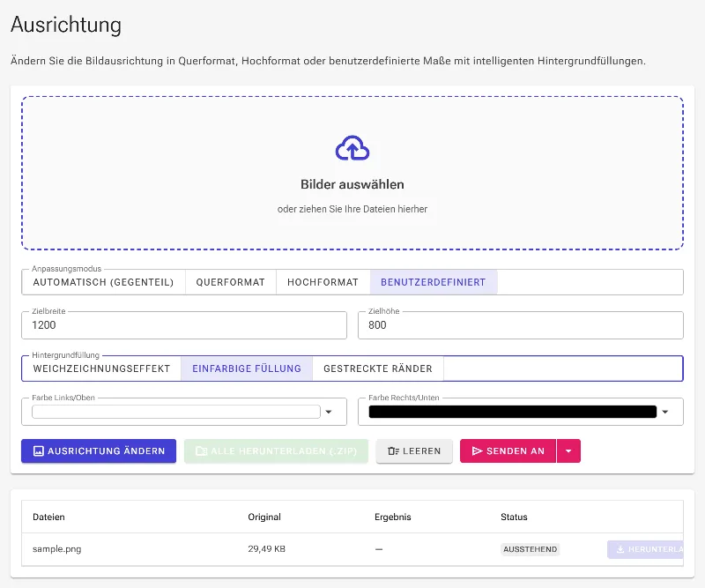Click the Original column header
The image size is (705, 588).
coord(264,517)
